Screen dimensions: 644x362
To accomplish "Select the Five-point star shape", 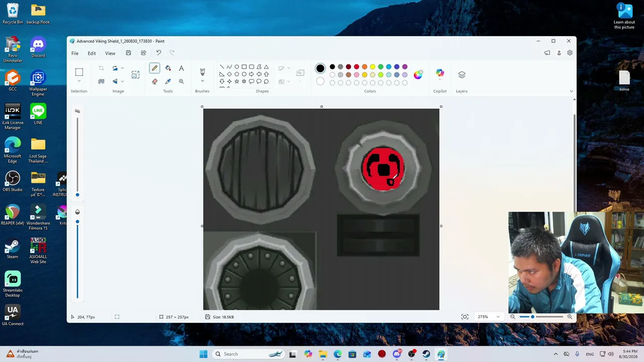I will coord(236,81).
